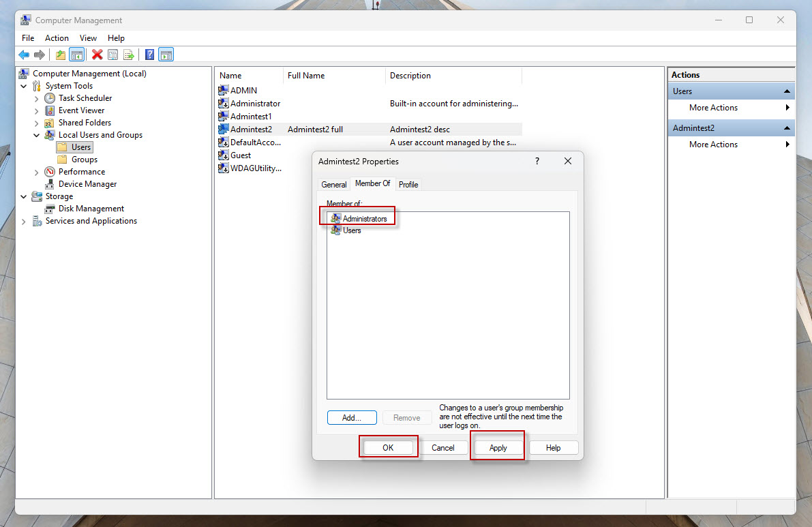Image resolution: width=812 pixels, height=527 pixels.
Task: Click the WDAGUtility account icon
Action: pos(223,168)
